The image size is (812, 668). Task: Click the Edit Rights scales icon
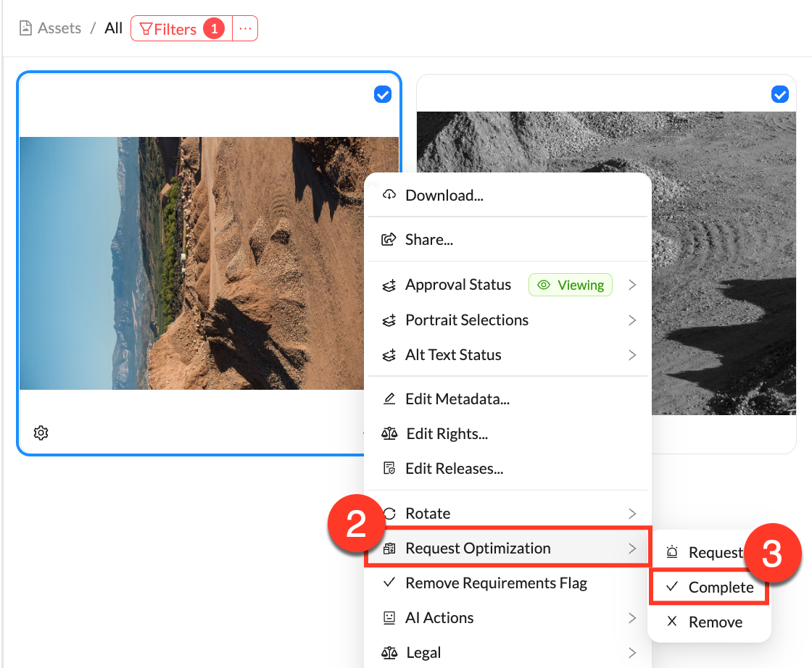389,433
